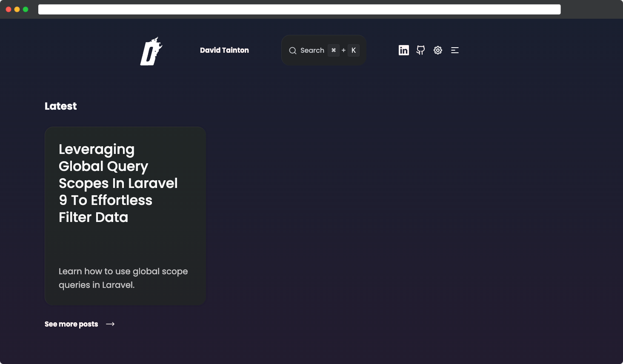Image resolution: width=623 pixels, height=364 pixels.
Task: Click the Latest section heading
Action: pyautogui.click(x=60, y=106)
